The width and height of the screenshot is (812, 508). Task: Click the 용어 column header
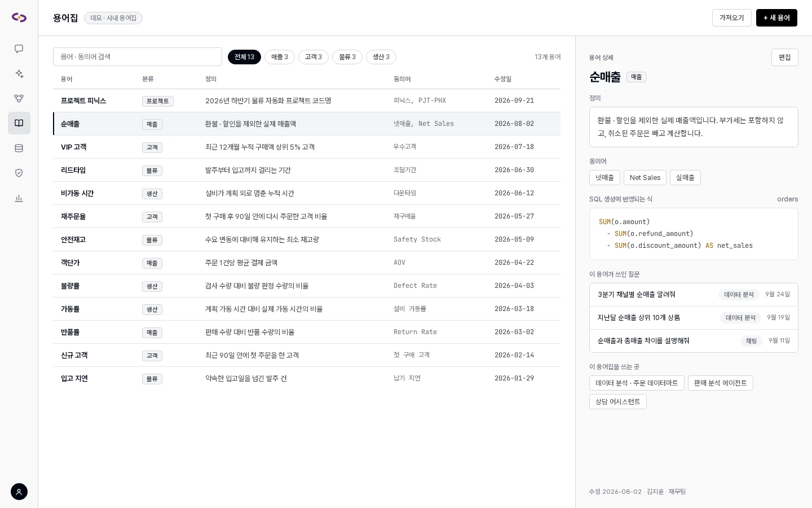(x=67, y=79)
